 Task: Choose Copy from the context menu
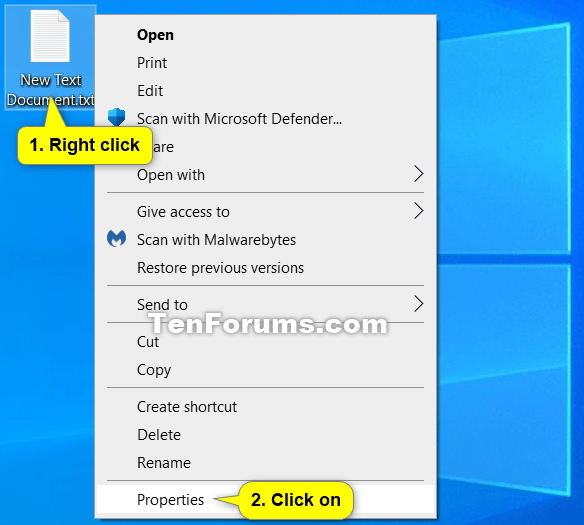pos(266,370)
